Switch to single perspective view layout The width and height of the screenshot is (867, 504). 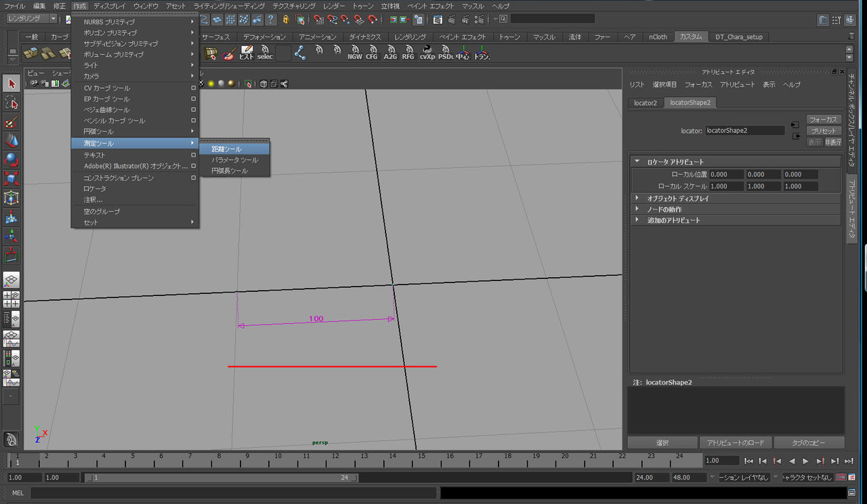pos(12,280)
